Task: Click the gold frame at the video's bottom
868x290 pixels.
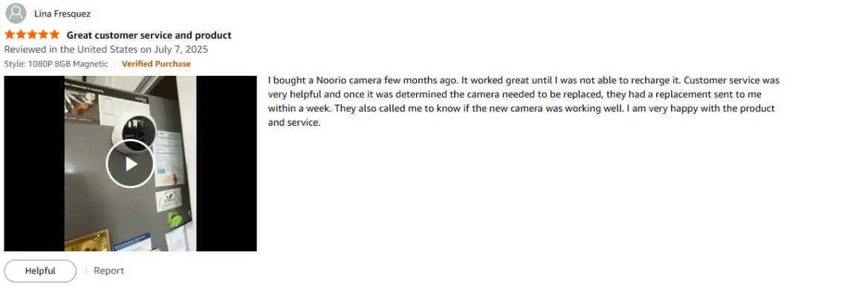Action: 88,242
